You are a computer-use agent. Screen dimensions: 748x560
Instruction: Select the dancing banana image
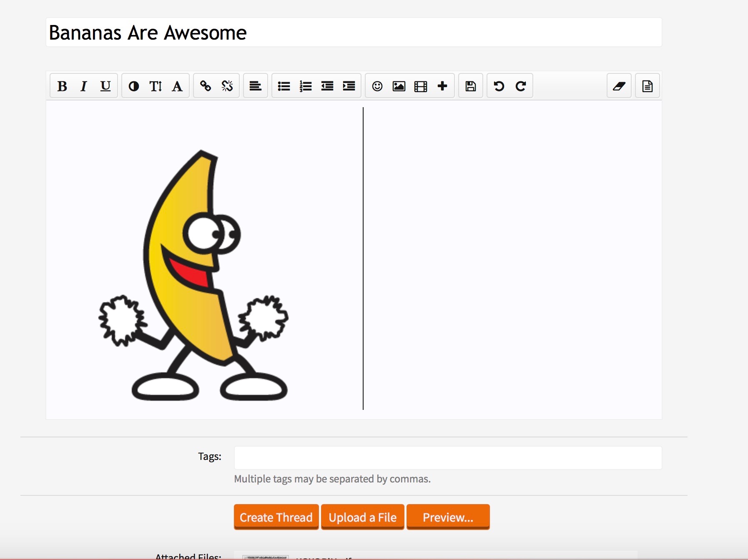193,275
